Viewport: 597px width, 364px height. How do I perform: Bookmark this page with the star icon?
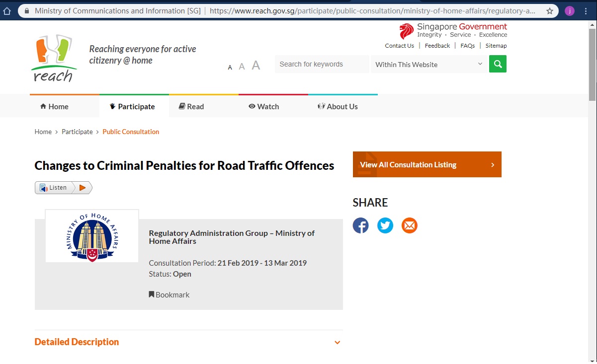[x=549, y=11]
